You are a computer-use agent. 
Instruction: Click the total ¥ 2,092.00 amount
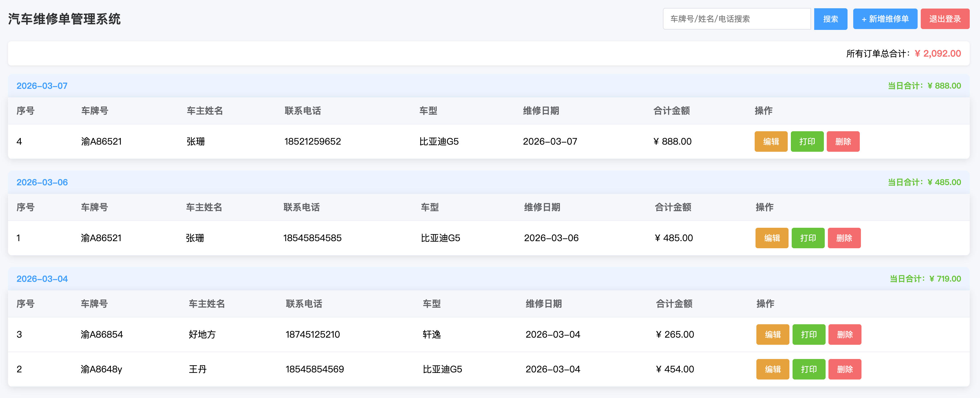coord(938,54)
